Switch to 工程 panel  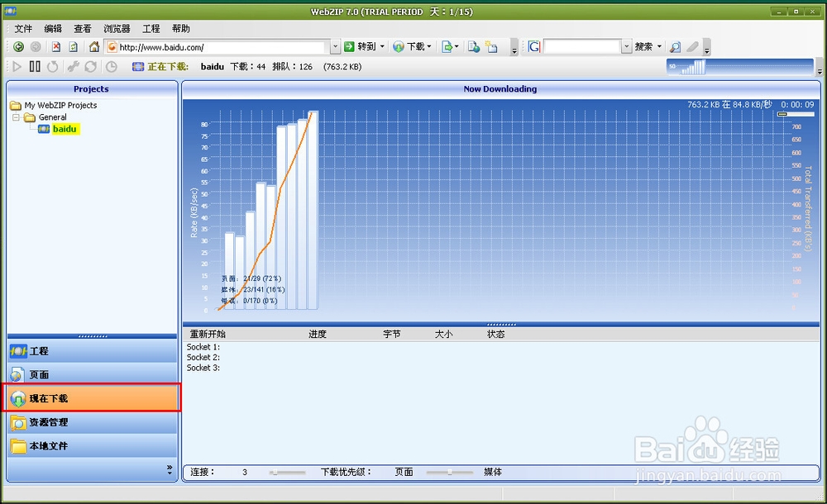93,351
